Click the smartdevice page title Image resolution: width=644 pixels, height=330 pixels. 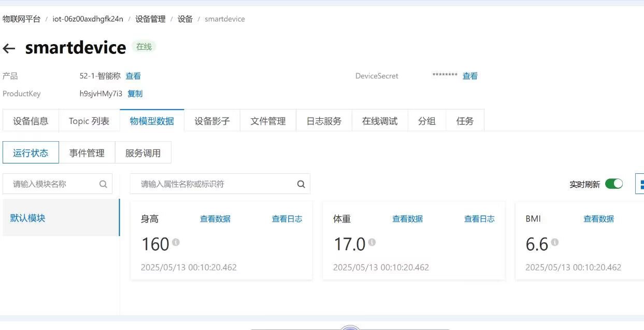pyautogui.click(x=76, y=48)
